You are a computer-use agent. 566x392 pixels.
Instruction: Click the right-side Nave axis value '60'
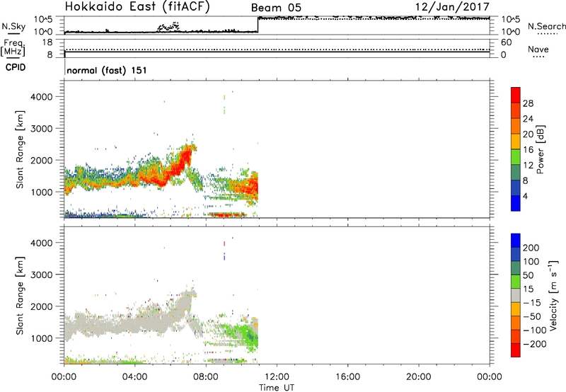[x=506, y=42]
